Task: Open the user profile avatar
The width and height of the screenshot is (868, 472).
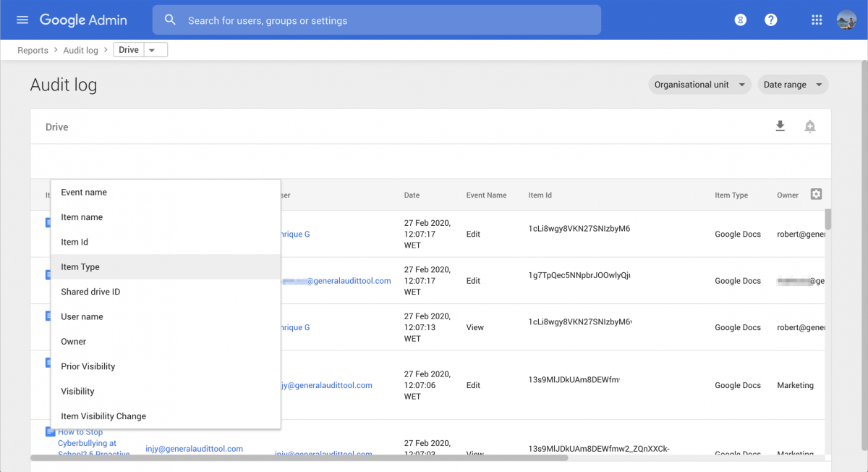Action: [846, 20]
